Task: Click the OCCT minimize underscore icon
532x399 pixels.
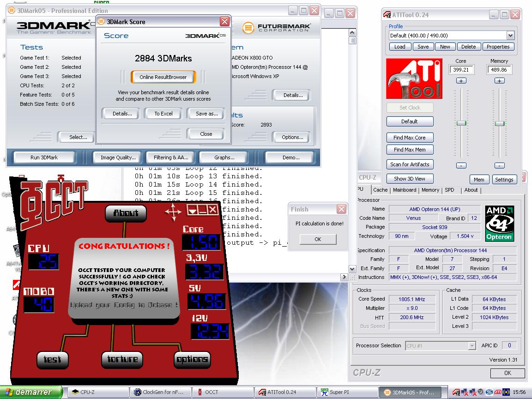Action: point(203,210)
